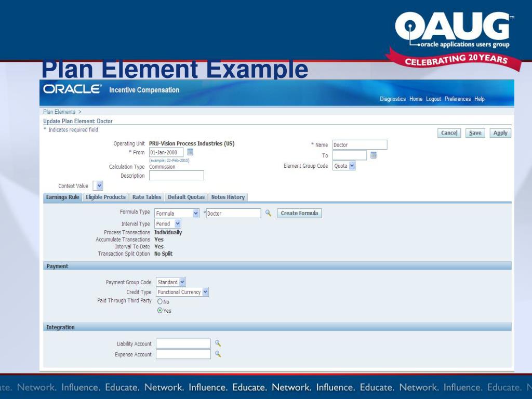Click PRU-Vision Process Industries (US) text
The image size is (532, 399).
click(x=192, y=143)
